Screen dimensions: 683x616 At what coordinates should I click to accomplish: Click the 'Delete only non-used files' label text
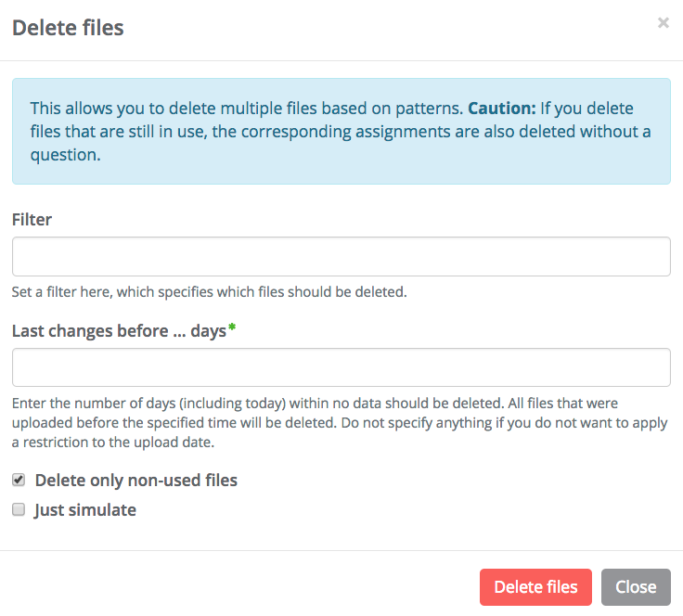pyautogui.click(x=135, y=481)
